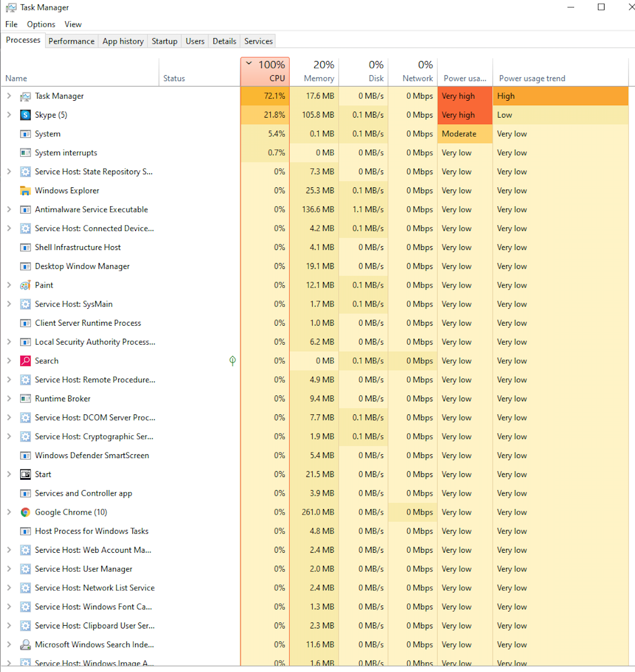635x672 pixels.
Task: Expand Service Host: State Repository entry
Action: [9, 172]
